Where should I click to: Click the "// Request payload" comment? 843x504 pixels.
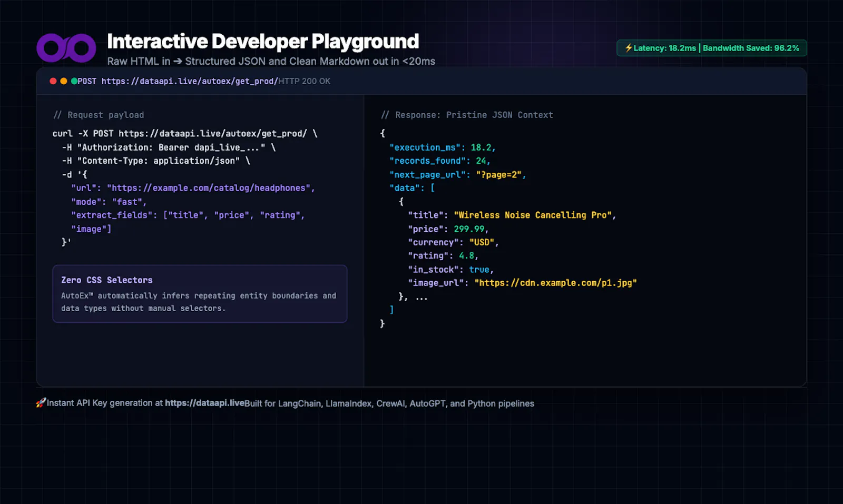tap(99, 115)
